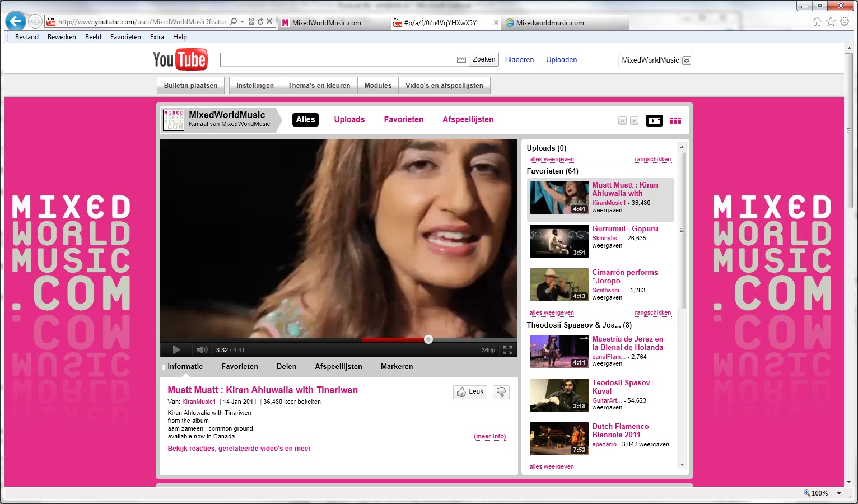The width and height of the screenshot is (858, 504).
Task: Click the move module up arrow
Action: (622, 120)
